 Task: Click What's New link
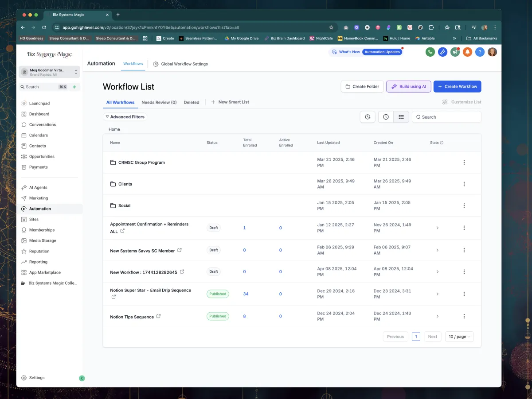coord(346,52)
